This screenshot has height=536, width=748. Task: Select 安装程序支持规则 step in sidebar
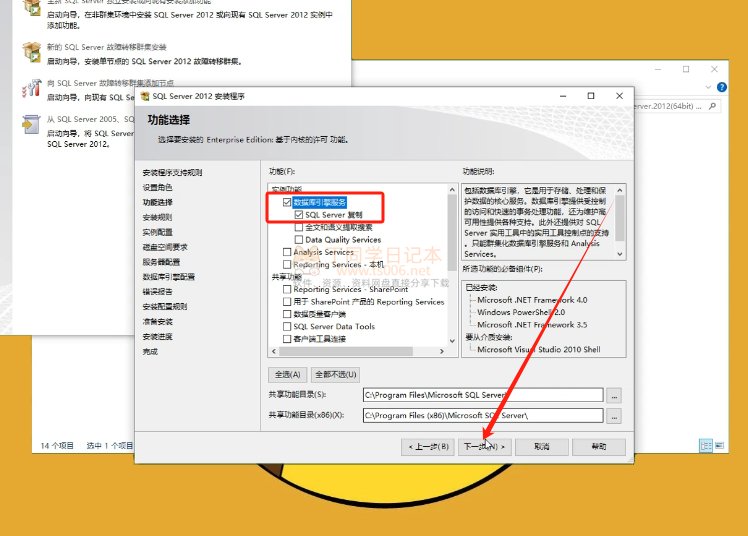point(172,173)
